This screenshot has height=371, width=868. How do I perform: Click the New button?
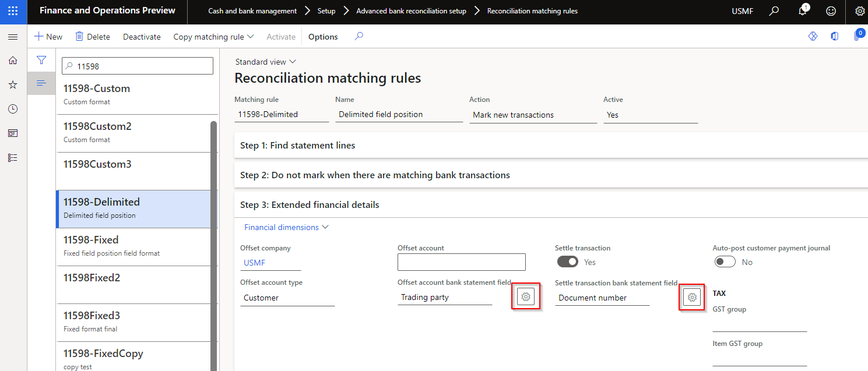[48, 36]
